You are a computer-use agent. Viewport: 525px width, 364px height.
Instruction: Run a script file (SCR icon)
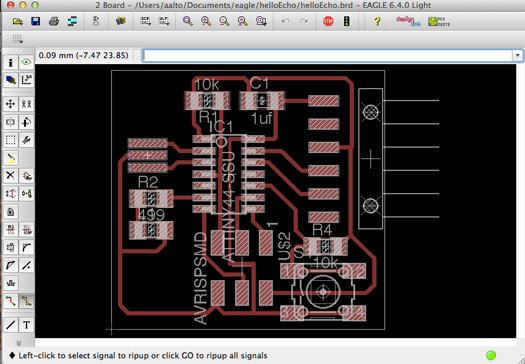(145, 21)
